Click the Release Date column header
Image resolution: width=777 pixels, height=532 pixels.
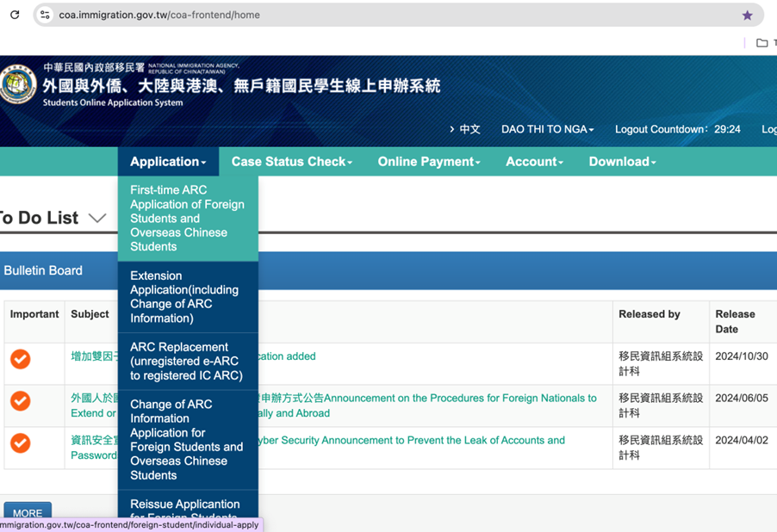(x=735, y=321)
